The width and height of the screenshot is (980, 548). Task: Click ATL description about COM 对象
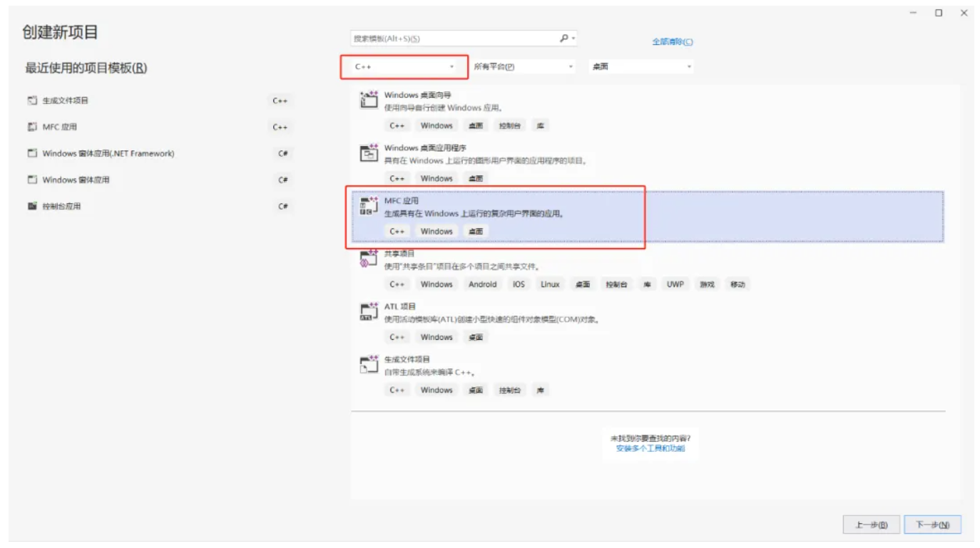pyautogui.click(x=492, y=320)
